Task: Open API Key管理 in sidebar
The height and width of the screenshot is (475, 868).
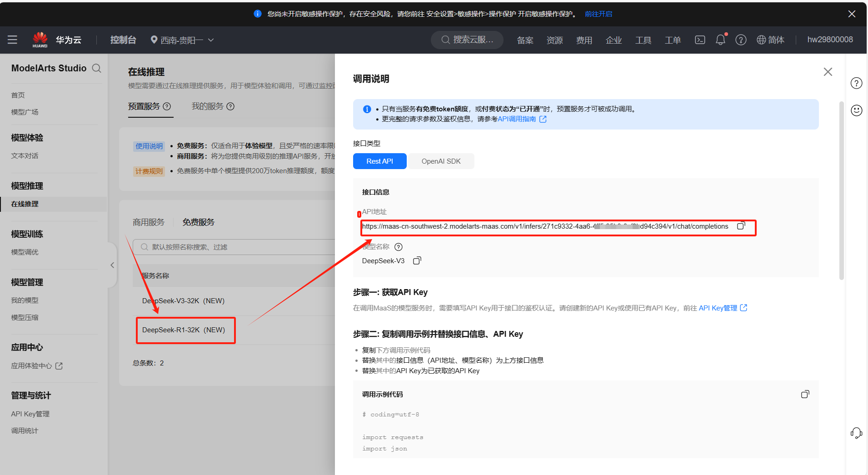Action: coord(30,414)
